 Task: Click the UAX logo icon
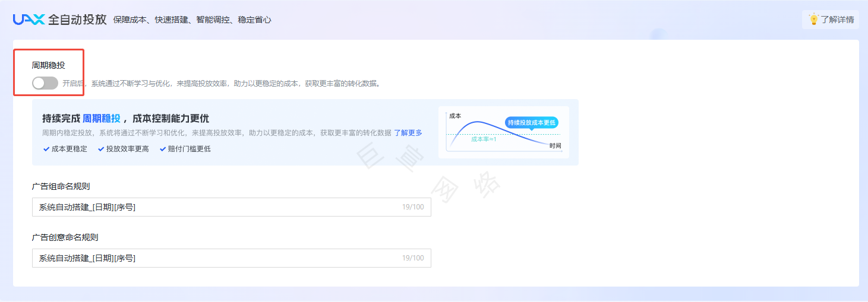tap(29, 20)
